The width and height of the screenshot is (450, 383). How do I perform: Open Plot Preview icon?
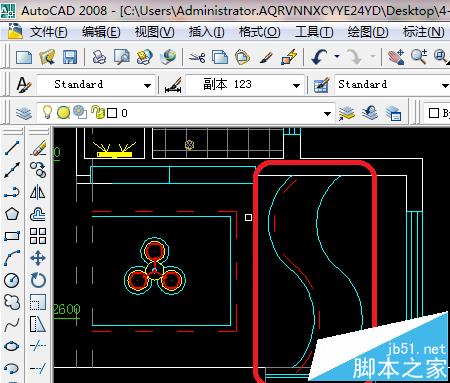122,57
